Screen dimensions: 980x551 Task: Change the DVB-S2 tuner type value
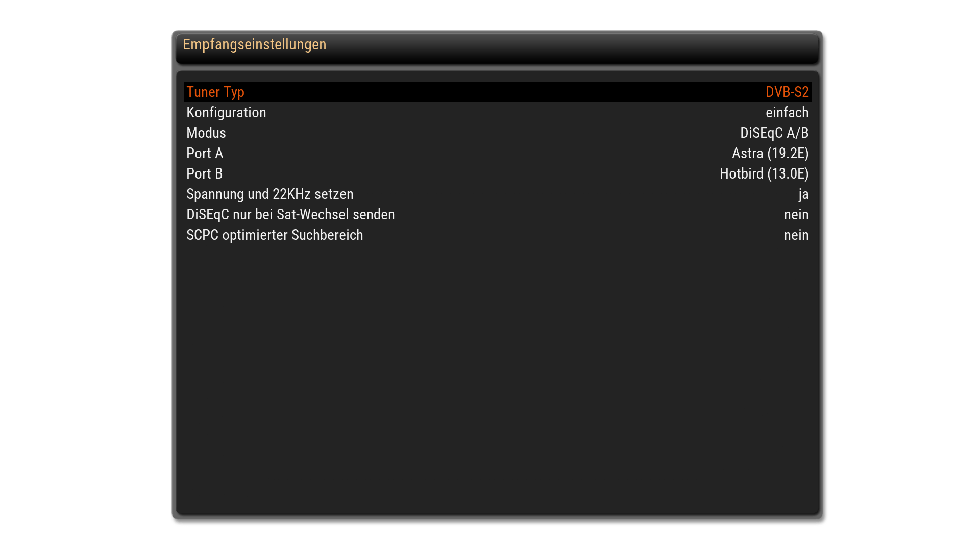[787, 92]
